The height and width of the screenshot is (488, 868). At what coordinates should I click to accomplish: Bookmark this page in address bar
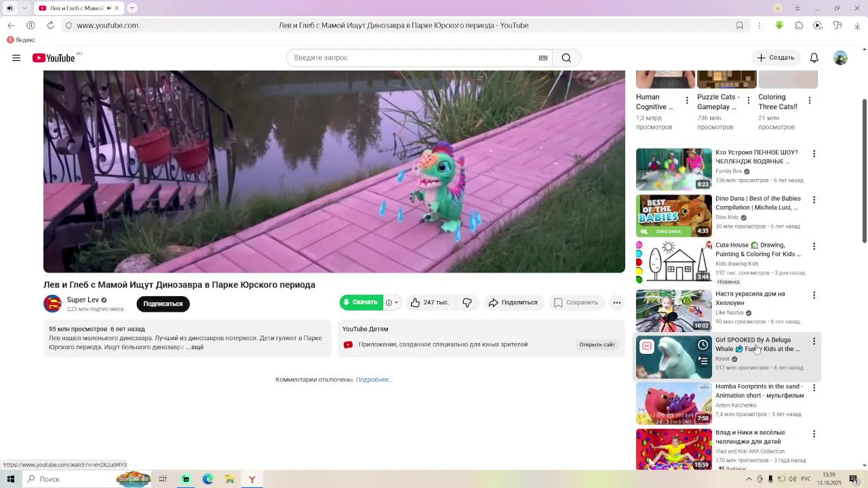tap(740, 25)
